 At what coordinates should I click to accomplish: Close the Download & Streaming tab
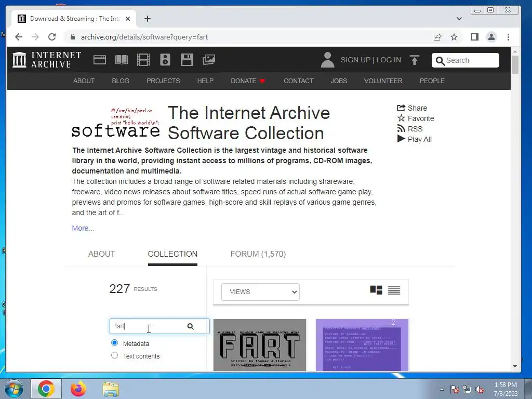coord(128,19)
